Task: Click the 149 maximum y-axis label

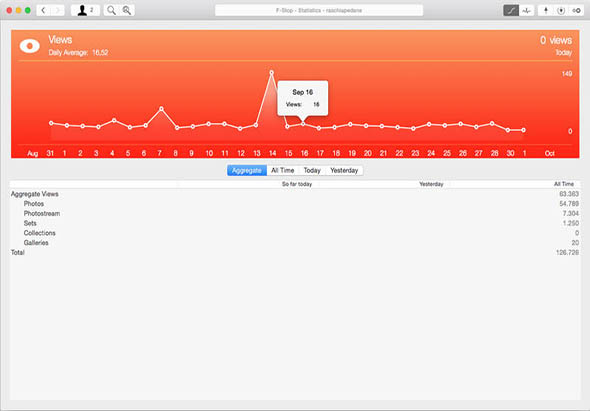Action: [567, 74]
